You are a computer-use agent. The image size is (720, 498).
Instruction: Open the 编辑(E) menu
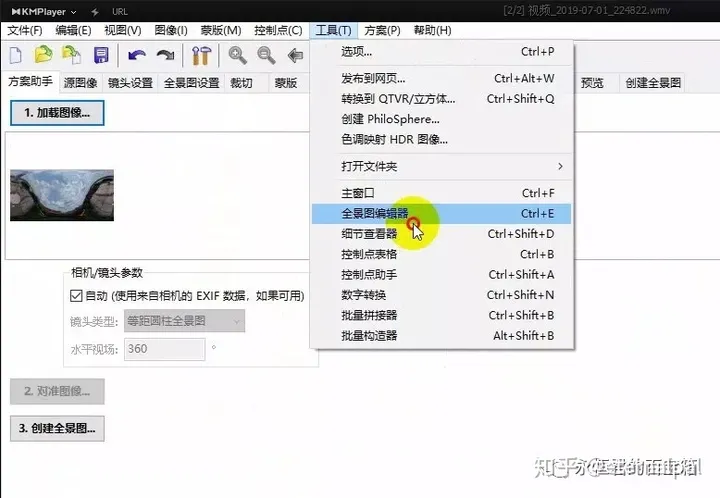tap(73, 30)
